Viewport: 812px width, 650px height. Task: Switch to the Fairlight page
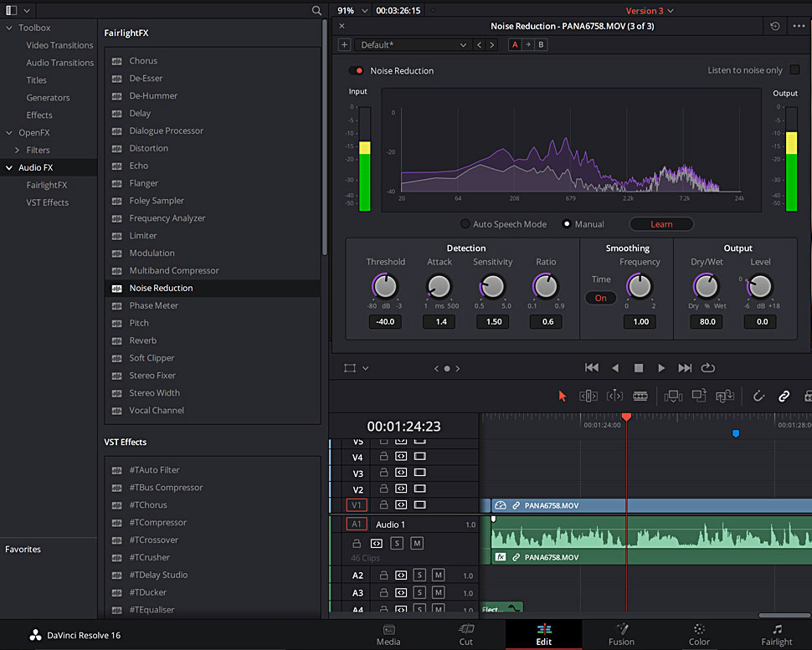coord(777,635)
